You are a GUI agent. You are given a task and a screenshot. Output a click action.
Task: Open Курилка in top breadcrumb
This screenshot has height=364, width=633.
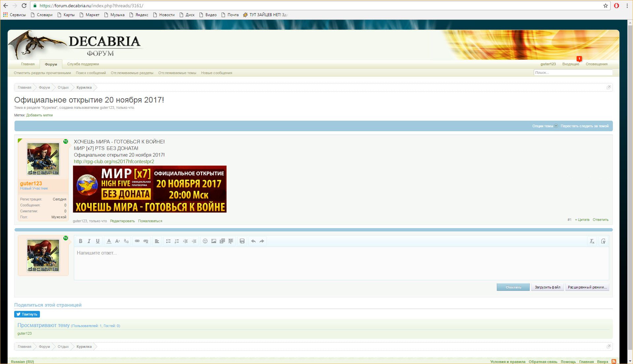coord(84,87)
